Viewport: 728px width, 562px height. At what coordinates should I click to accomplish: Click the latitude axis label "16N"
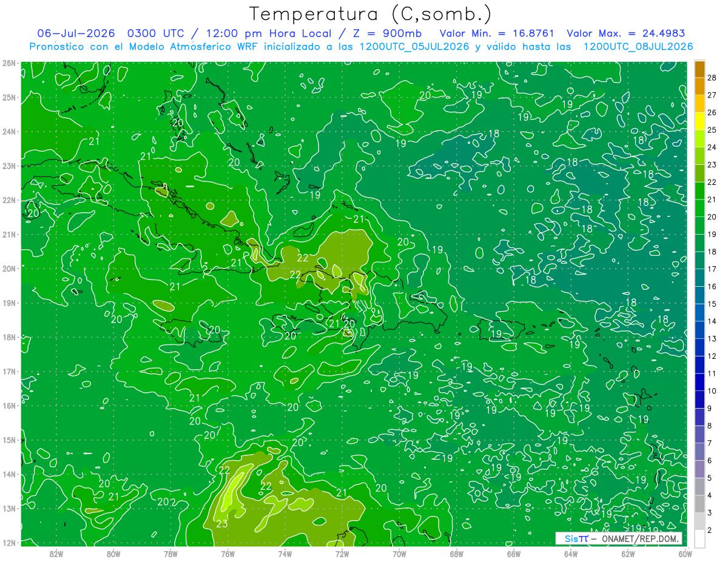[x=9, y=406]
